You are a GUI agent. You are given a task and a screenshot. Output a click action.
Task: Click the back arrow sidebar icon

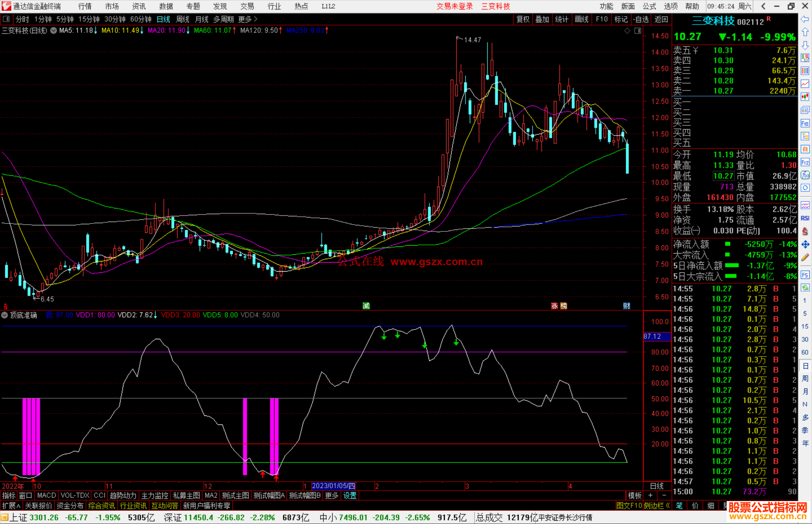click(x=805, y=19)
